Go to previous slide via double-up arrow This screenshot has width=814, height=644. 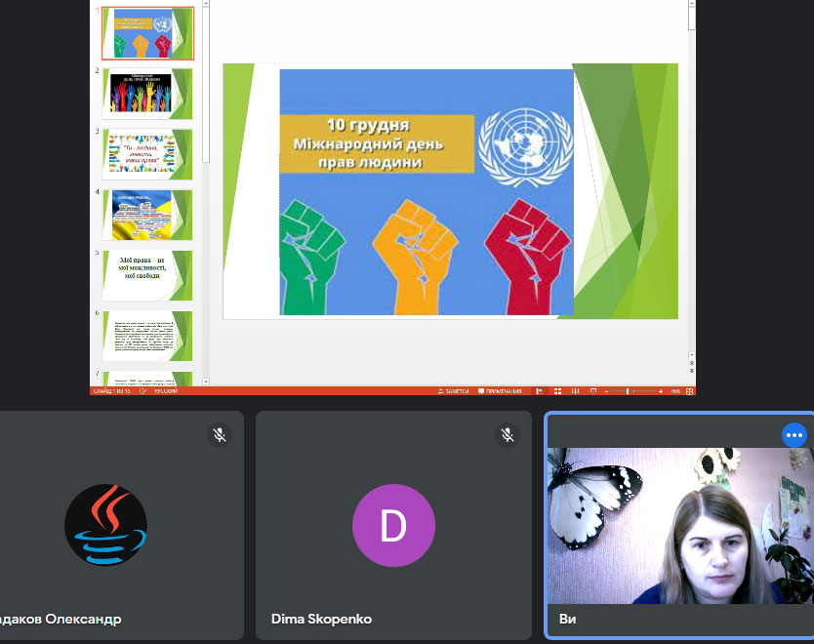(x=691, y=363)
